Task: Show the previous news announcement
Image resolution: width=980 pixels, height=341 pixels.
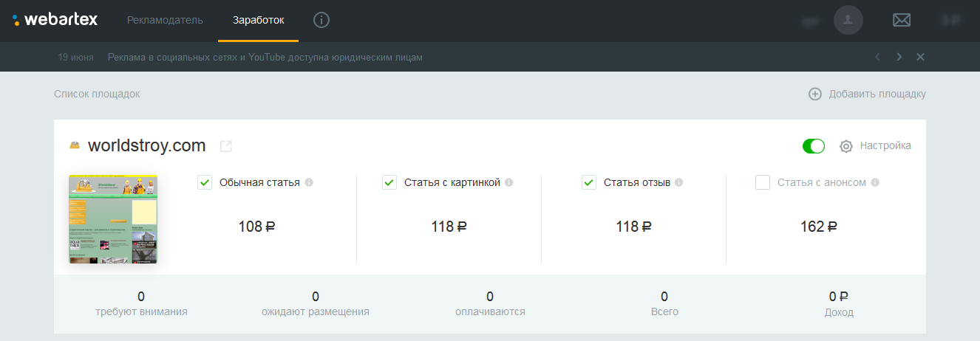Action: tap(877, 57)
